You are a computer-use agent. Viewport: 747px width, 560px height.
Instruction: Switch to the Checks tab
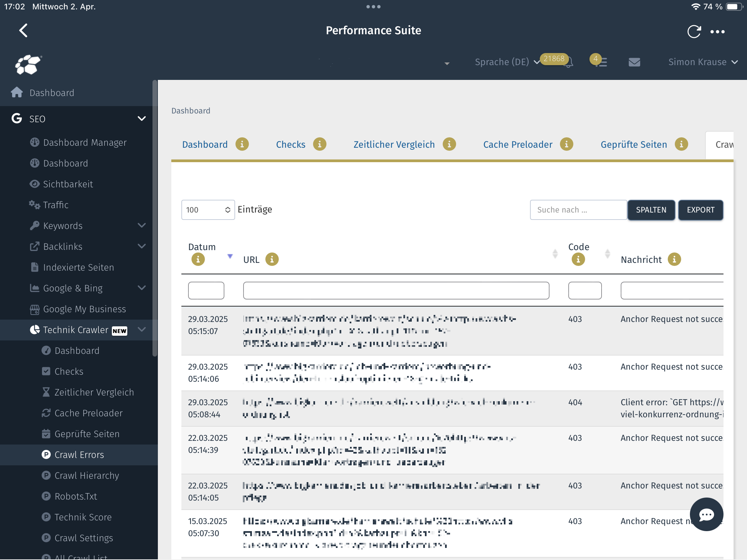click(x=291, y=144)
